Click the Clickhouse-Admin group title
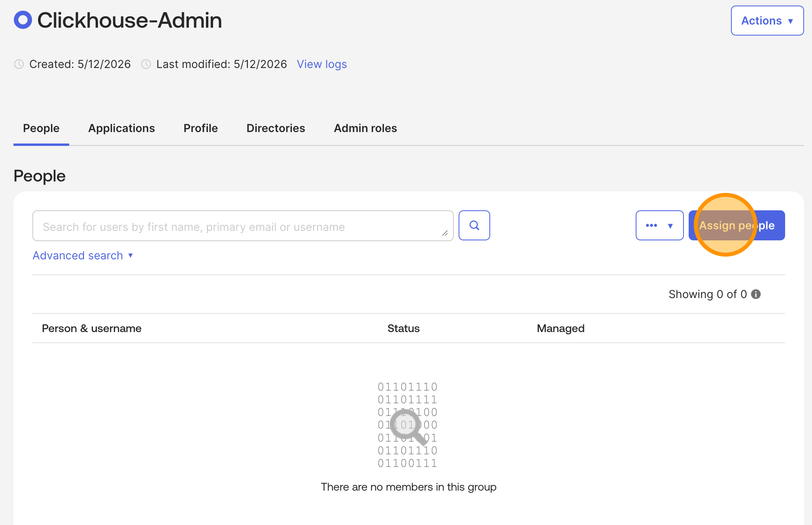Viewport: 812px width, 525px height. click(x=129, y=20)
